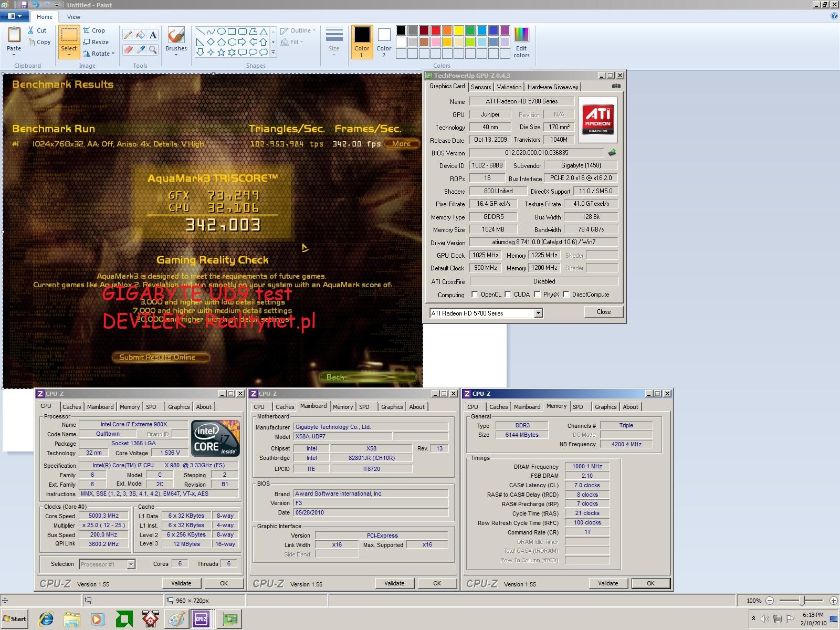Viewport: 840px width, 630px height.
Task: Switch to Sensors tab in GPU-Z
Action: [x=481, y=87]
